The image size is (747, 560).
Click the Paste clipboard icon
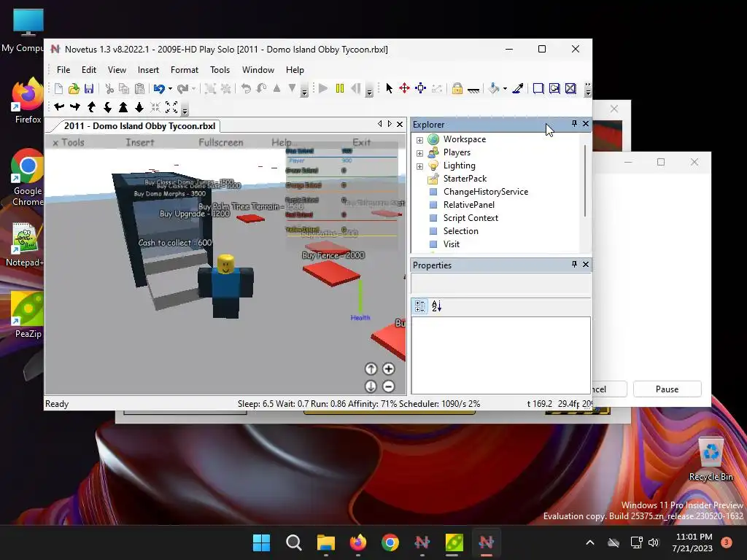[x=139, y=88]
